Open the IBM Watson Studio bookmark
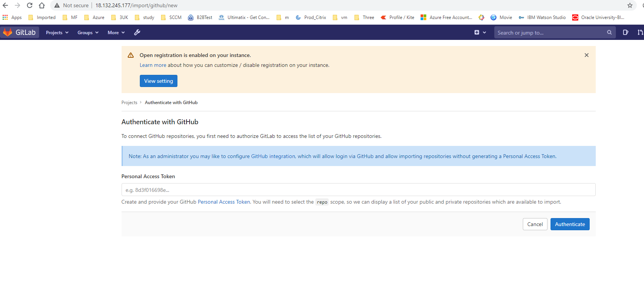The image size is (644, 299). point(542,17)
